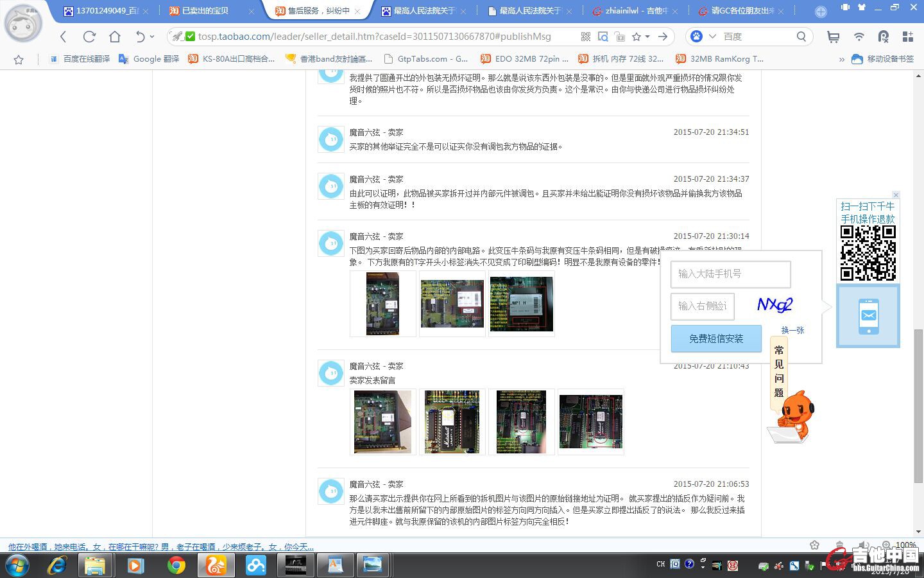Reload the page with the refresh icon
Screen dimensions: 924x578
(x=89, y=37)
